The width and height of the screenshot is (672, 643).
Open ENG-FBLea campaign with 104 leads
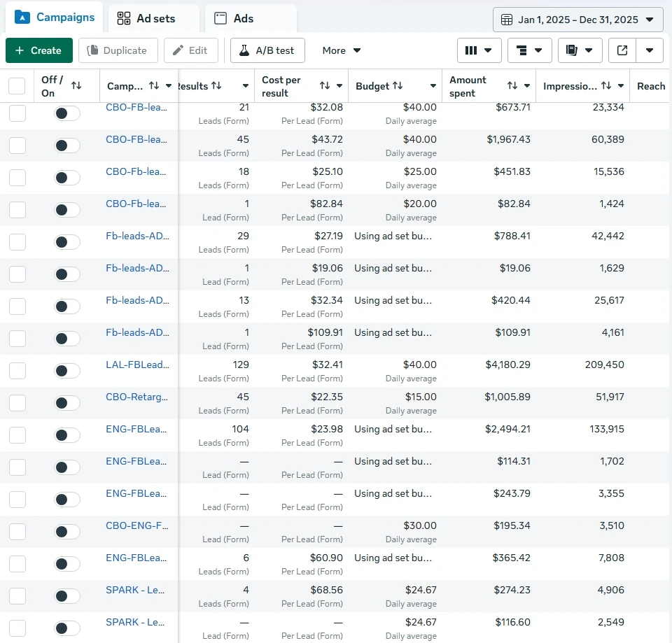tap(136, 429)
